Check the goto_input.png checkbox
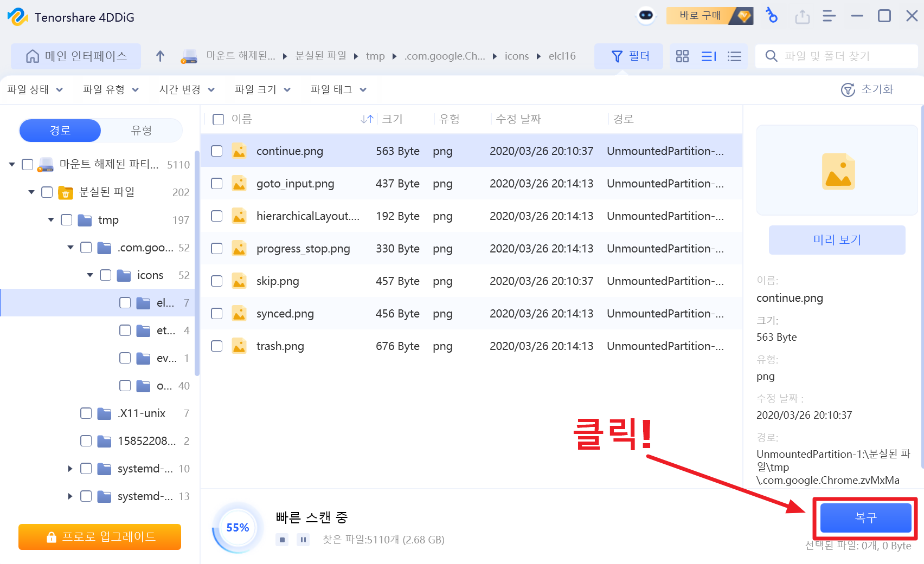Viewport: 924px width, 564px height. (217, 183)
